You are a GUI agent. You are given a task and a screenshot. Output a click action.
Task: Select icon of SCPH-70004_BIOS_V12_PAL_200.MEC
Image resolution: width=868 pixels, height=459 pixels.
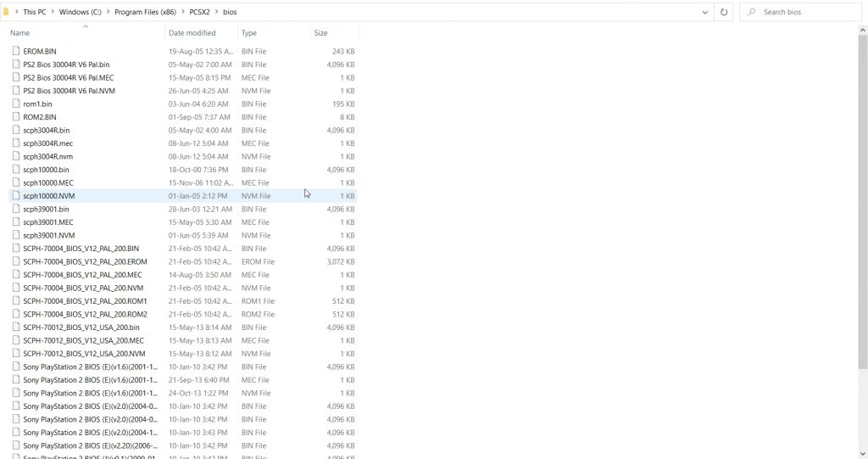click(x=16, y=274)
